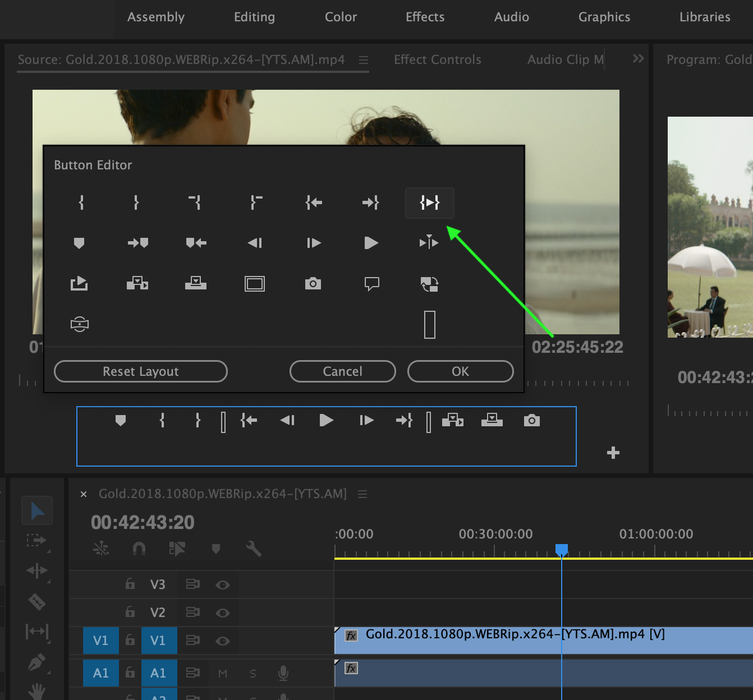This screenshot has width=753, height=700.
Task: Click Safe Margins icon in Button Editor
Action: (255, 284)
